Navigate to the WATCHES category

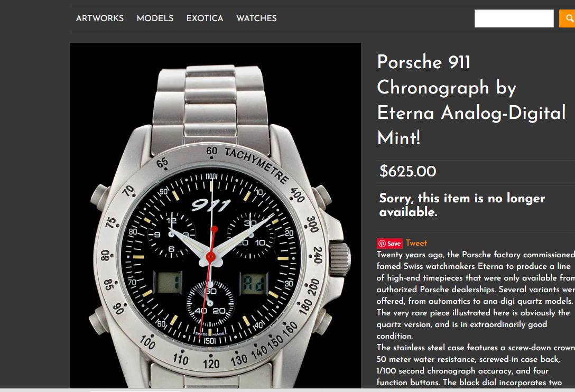[256, 18]
